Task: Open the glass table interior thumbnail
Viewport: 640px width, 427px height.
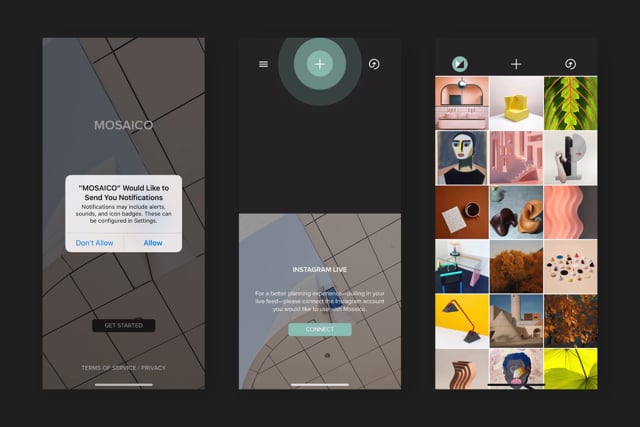Action: coord(462,266)
